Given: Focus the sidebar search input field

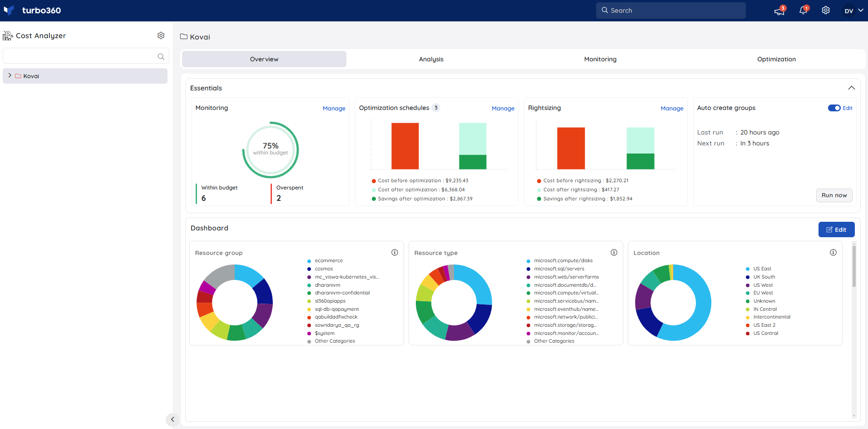Looking at the screenshot, I should point(86,56).
